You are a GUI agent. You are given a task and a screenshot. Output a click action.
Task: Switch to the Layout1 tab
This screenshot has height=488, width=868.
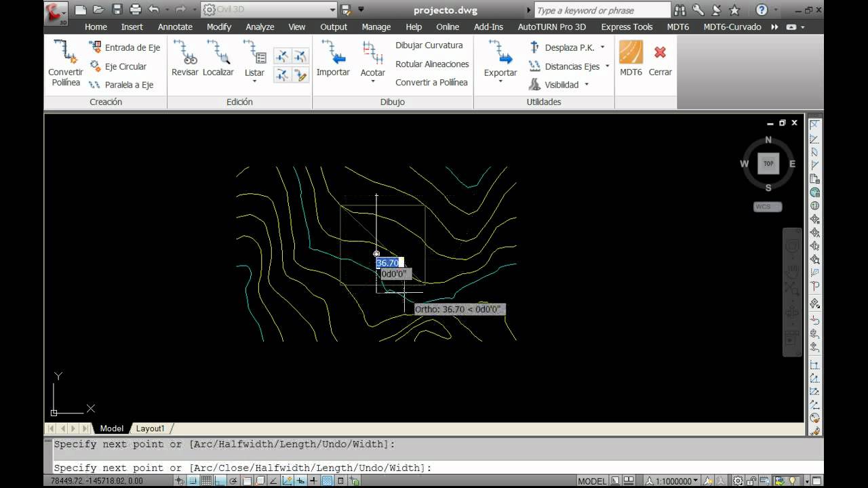150,428
